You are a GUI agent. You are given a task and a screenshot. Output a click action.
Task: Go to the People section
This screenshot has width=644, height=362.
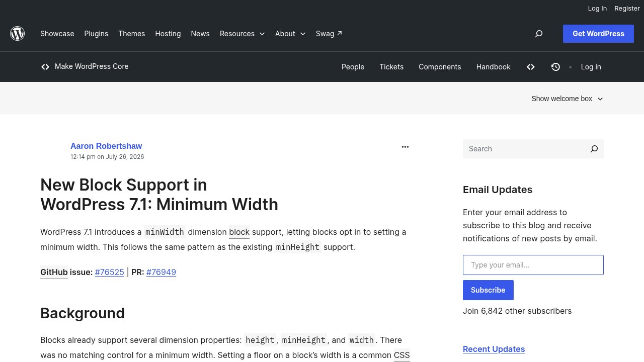point(353,67)
